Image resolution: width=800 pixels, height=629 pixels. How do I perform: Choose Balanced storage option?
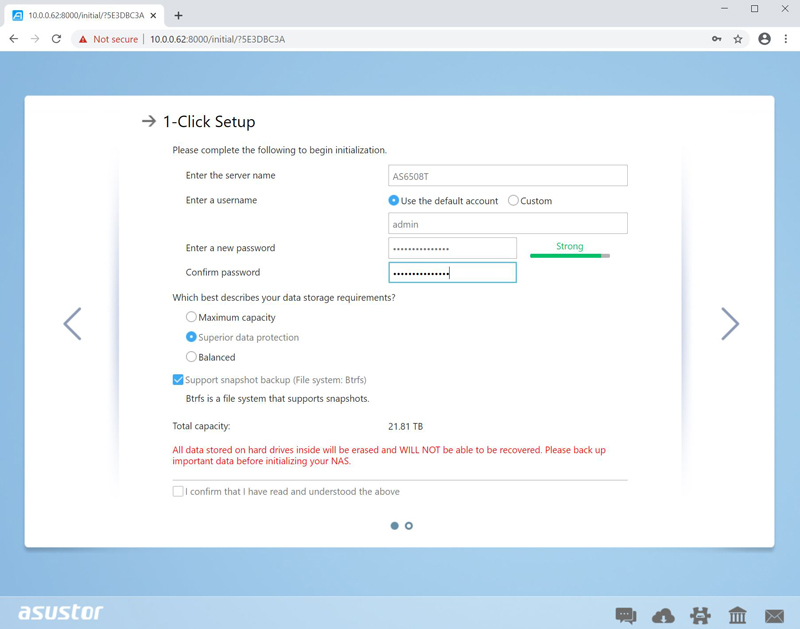pos(191,357)
